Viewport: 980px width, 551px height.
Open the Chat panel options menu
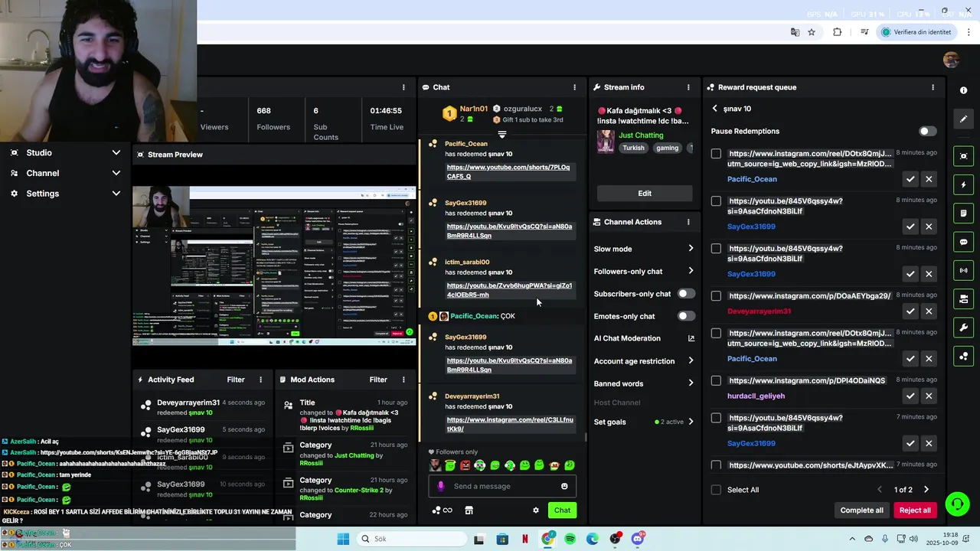575,87
